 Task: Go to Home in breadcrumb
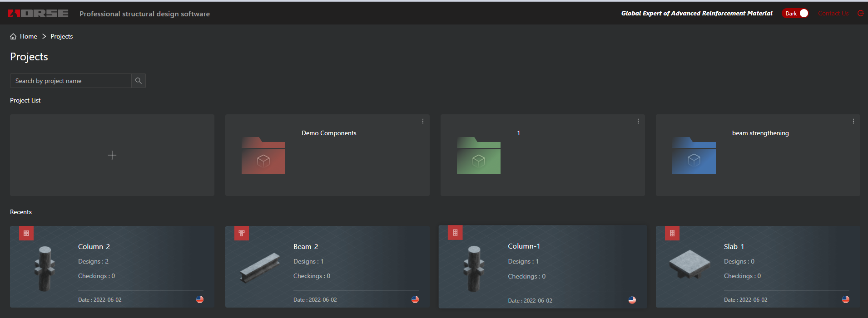tap(28, 36)
